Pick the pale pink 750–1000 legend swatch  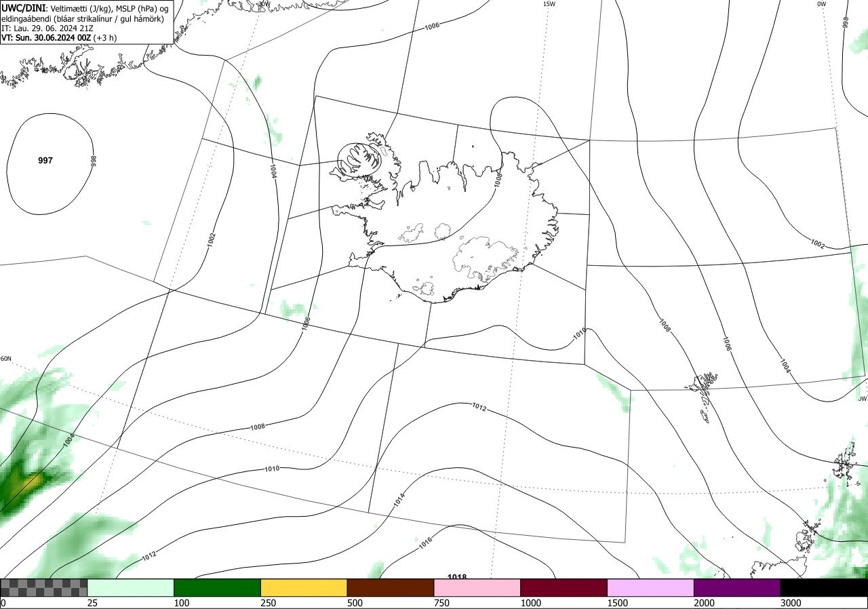(477, 587)
